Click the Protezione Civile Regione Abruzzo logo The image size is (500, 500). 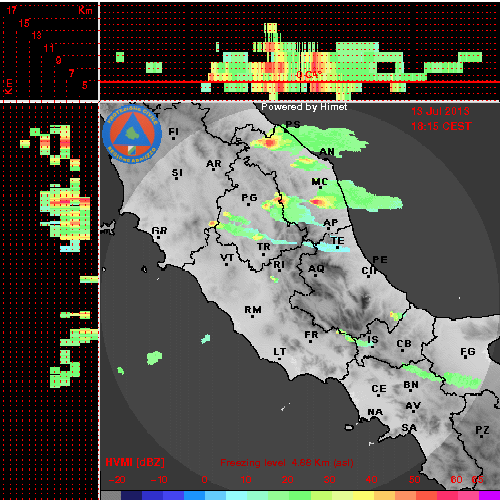click(132, 134)
